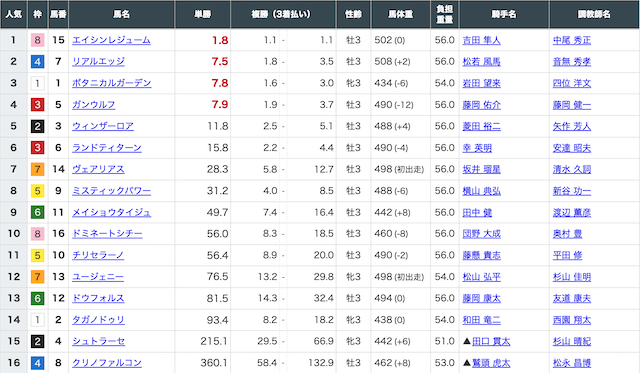Select the 馬体重 column header
Screen dimensions: 640x373
400,14
